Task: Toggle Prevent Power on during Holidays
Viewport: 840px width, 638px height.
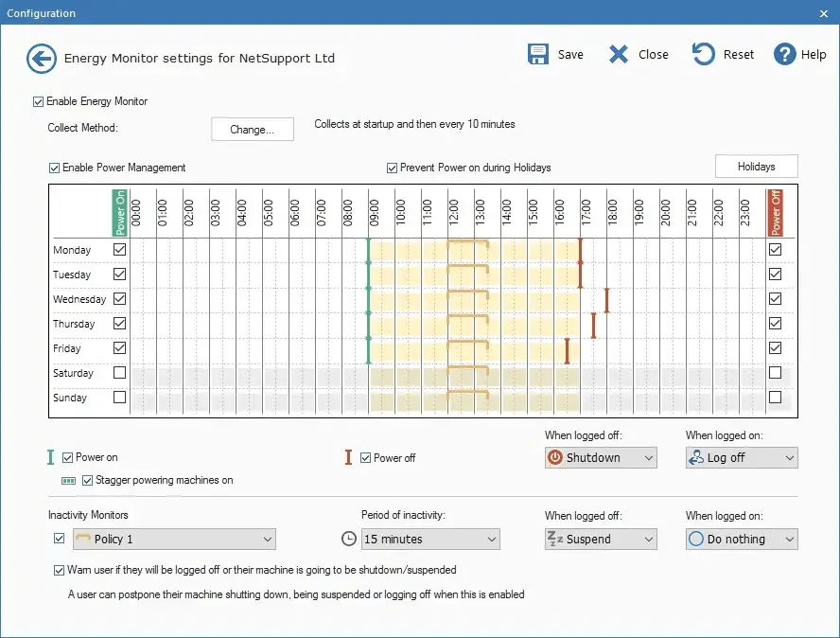Action: point(393,168)
